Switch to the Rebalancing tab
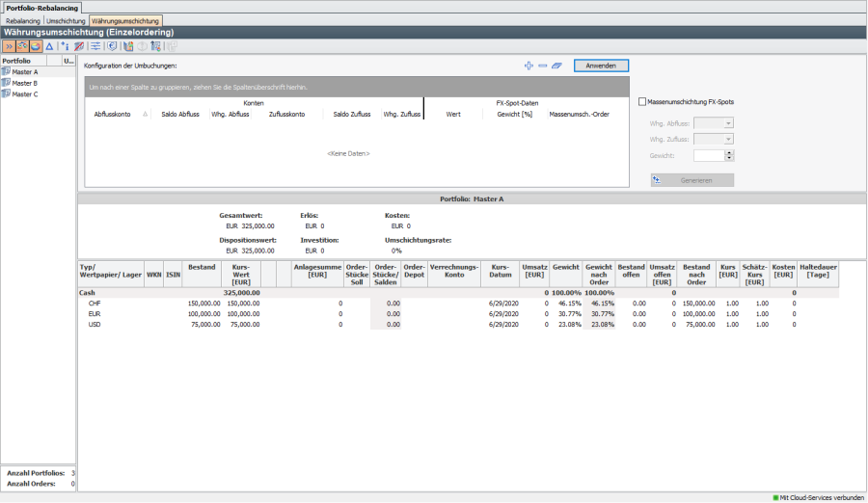 click(23, 20)
